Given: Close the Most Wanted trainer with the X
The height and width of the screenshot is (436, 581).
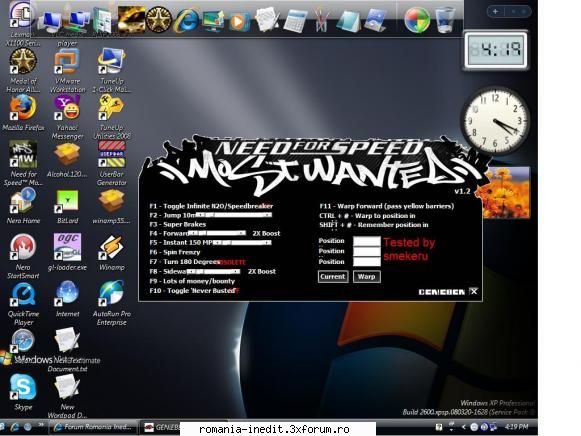Looking at the screenshot, I should tap(474, 292).
